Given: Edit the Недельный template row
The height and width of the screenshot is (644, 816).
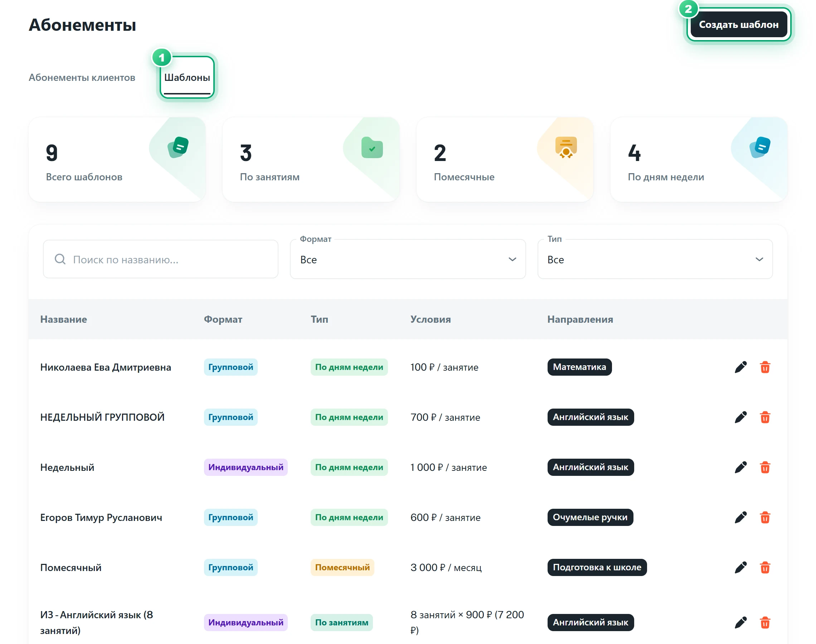Looking at the screenshot, I should (x=740, y=468).
